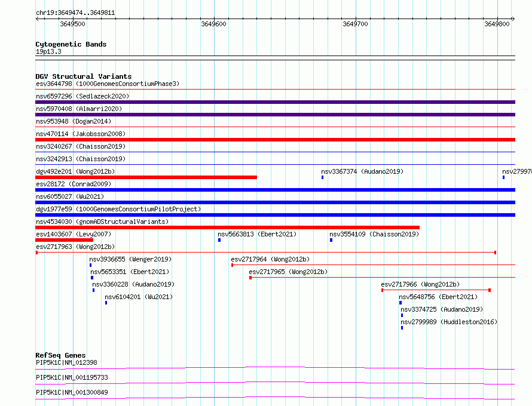
Task: Open the nsv2799989 Huddleston2016 label
Action: click(x=449, y=322)
